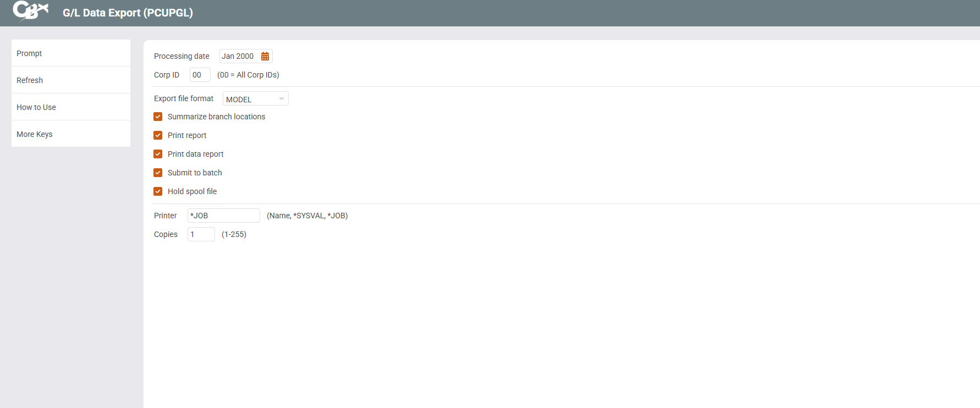This screenshot has height=408, width=980.
Task: Uncheck the Hold spool file box
Action: 158,191
